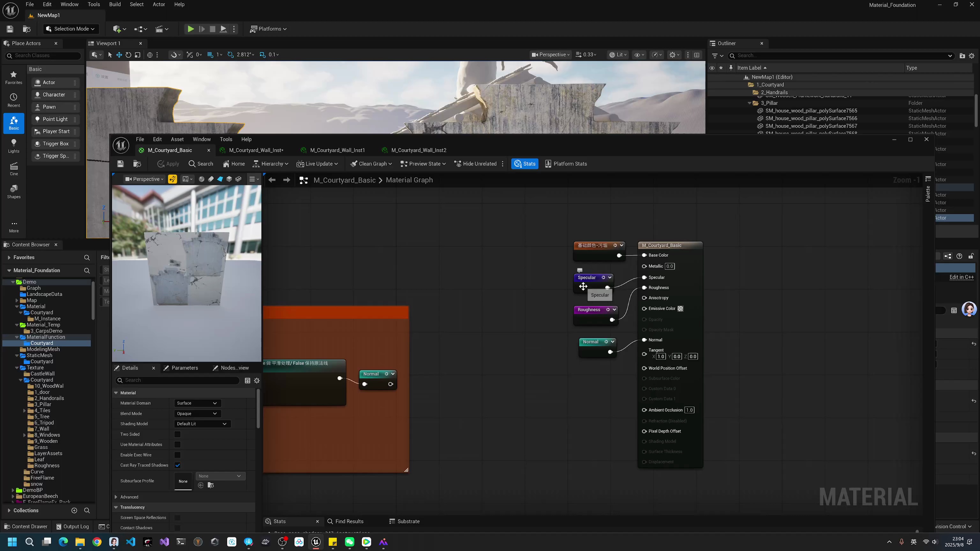Open the Material Domain dropdown
Image resolution: width=980 pixels, height=551 pixels.
(x=197, y=403)
